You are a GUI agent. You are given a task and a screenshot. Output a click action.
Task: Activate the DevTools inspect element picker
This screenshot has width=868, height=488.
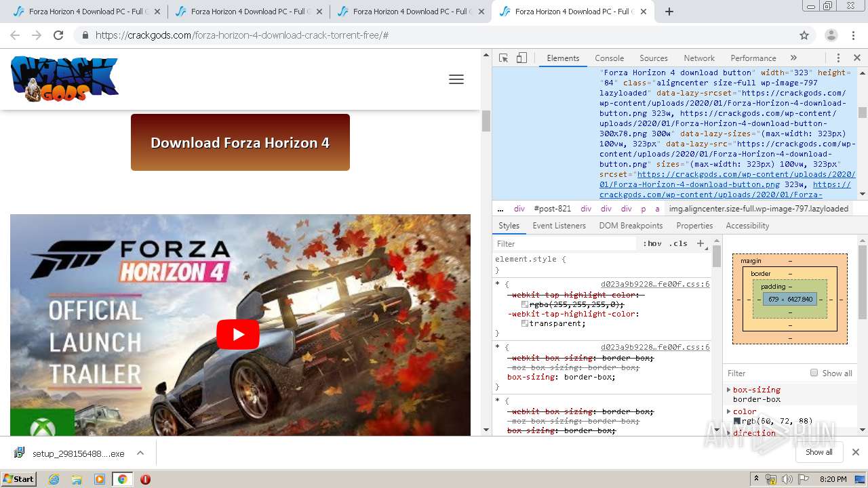[503, 58]
